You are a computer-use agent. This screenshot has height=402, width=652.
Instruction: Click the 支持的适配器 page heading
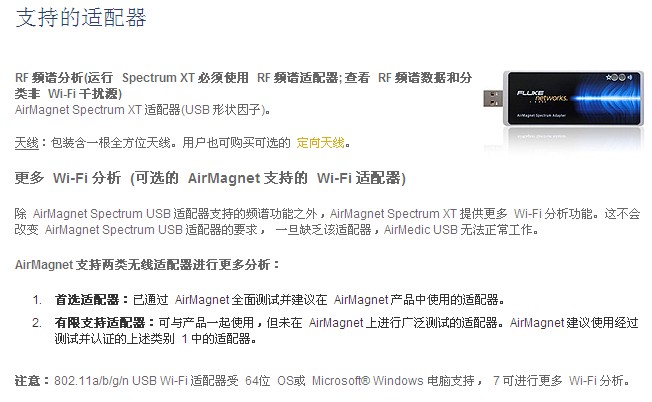pyautogui.click(x=81, y=18)
